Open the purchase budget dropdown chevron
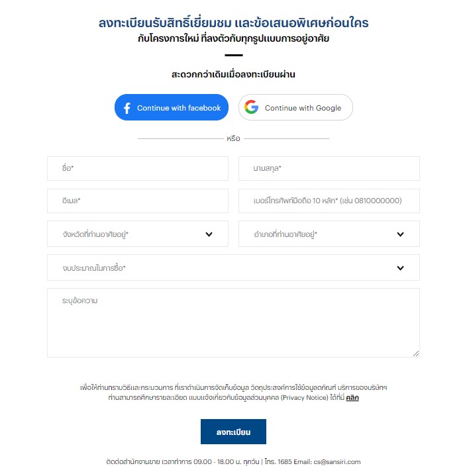Image resolution: width=469 pixels, height=476 pixels. [x=400, y=267]
